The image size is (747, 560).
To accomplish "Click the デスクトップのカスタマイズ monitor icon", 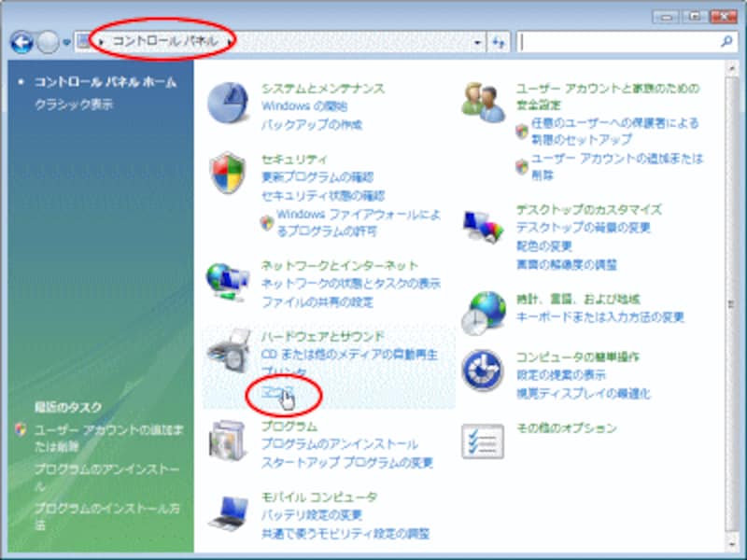I will pos(483,227).
